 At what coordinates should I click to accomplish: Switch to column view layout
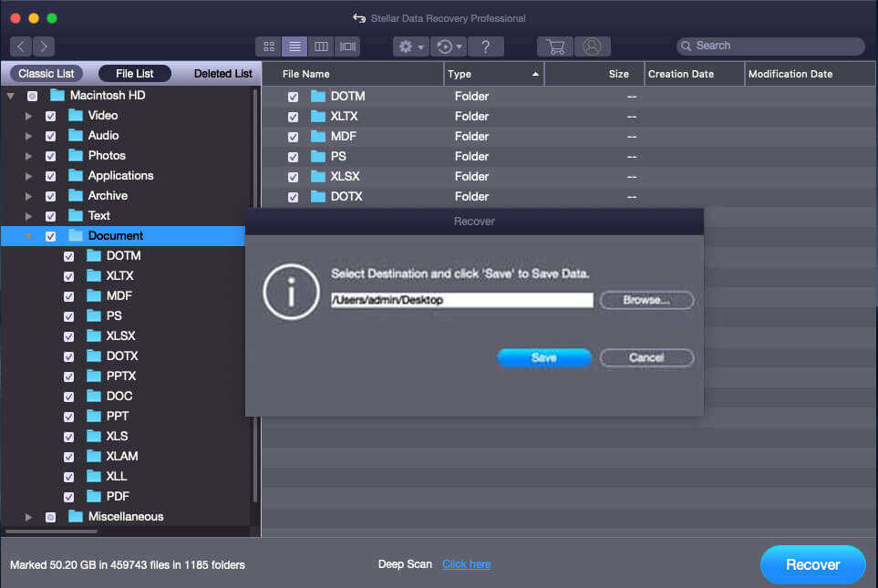pyautogui.click(x=321, y=46)
